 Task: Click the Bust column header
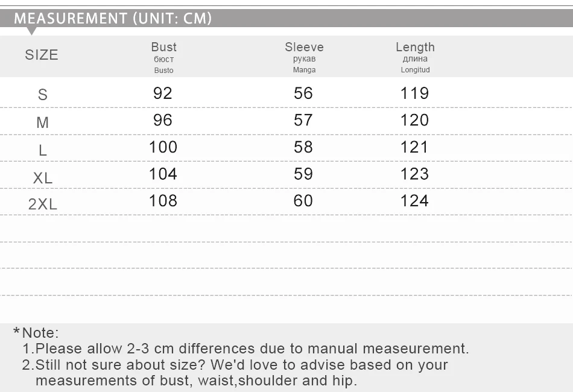tap(163, 57)
